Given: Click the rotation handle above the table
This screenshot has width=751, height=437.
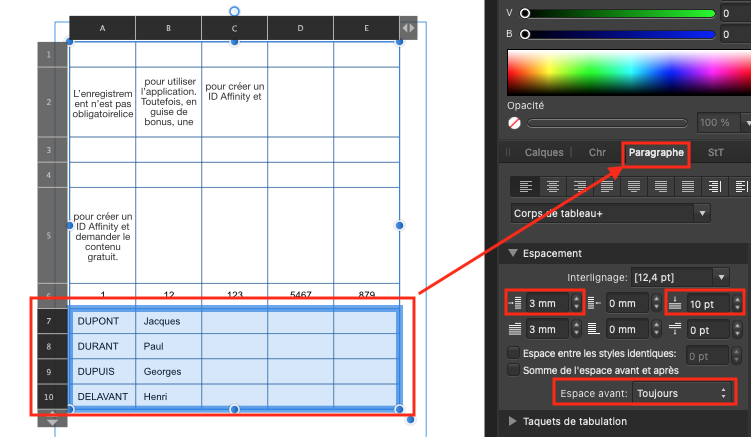Looking at the screenshot, I should (x=234, y=11).
